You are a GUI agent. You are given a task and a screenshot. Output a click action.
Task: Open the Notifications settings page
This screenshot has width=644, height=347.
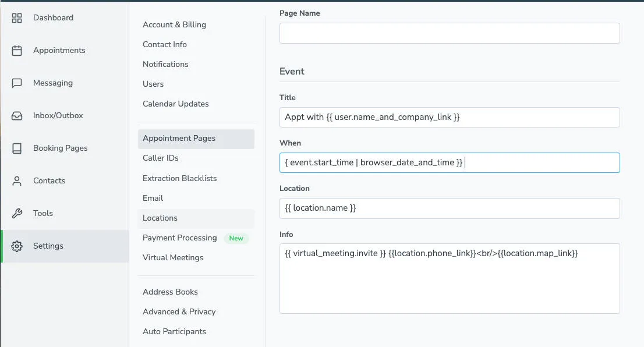tap(165, 64)
